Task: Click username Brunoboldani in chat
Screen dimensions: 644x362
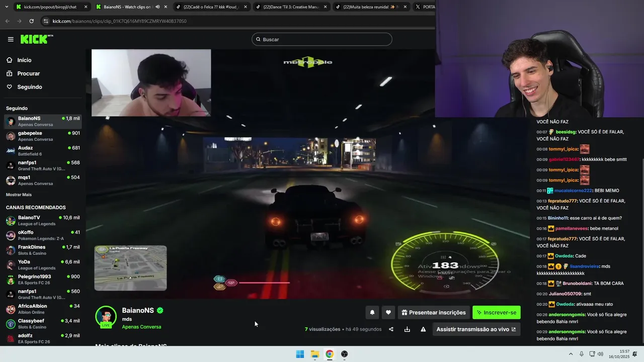Action: tap(577, 283)
